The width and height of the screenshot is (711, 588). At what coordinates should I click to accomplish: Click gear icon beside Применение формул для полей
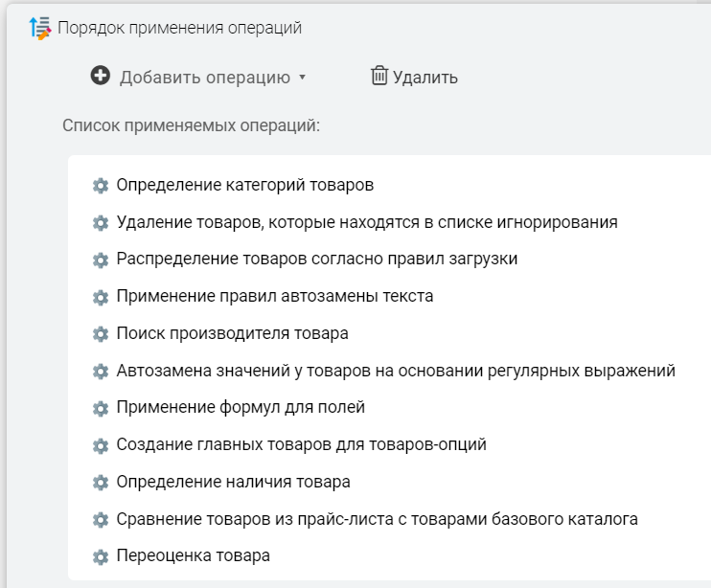[100, 408]
